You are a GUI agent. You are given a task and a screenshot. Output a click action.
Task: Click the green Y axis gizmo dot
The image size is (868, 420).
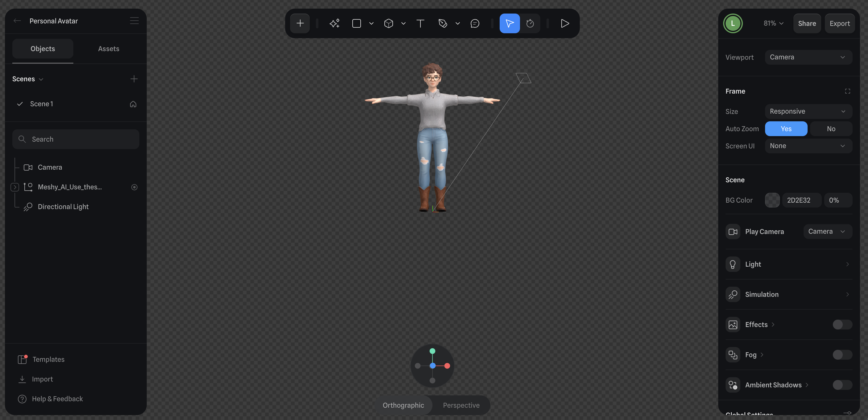click(x=432, y=351)
